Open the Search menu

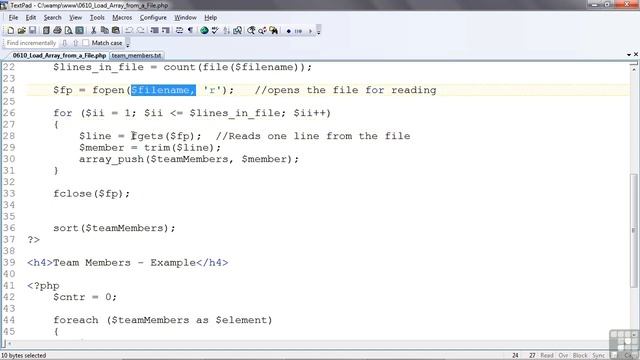[52, 18]
